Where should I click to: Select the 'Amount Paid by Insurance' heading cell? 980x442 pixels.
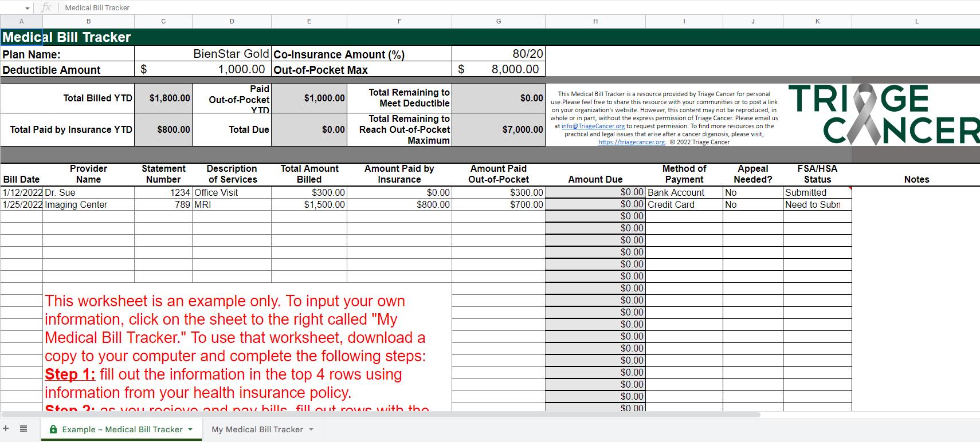(399, 175)
